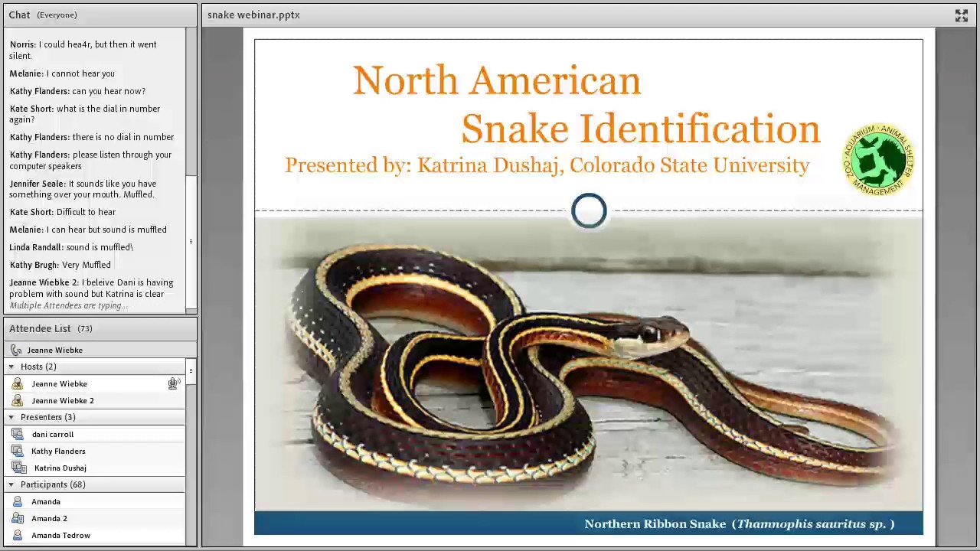Click the chat pod scrollbar thumb
Screen dimensions: 980x551
click(x=191, y=242)
